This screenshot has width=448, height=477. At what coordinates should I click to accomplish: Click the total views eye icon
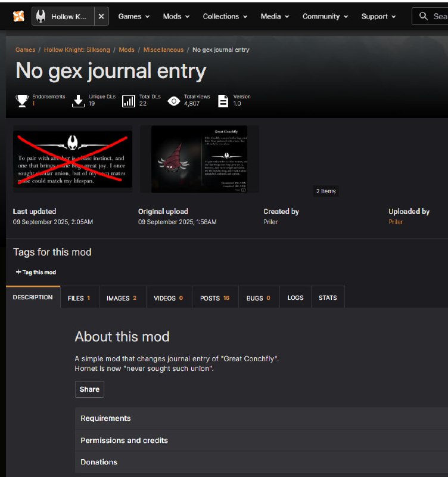(173, 101)
